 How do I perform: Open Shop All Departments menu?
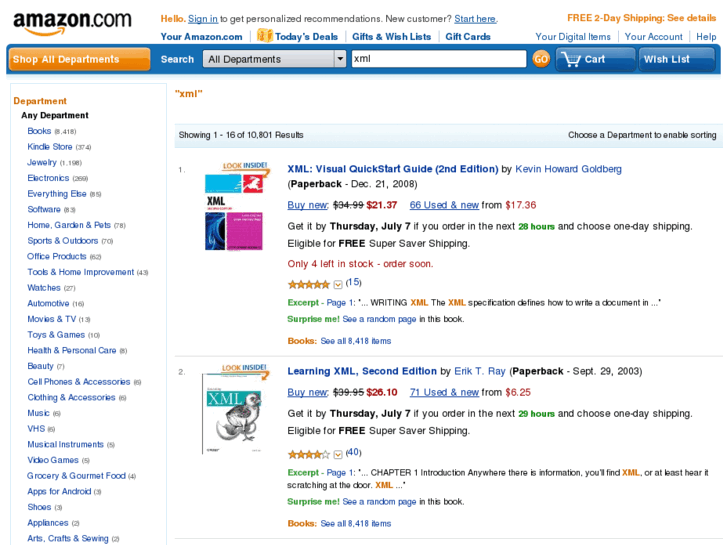[79, 59]
